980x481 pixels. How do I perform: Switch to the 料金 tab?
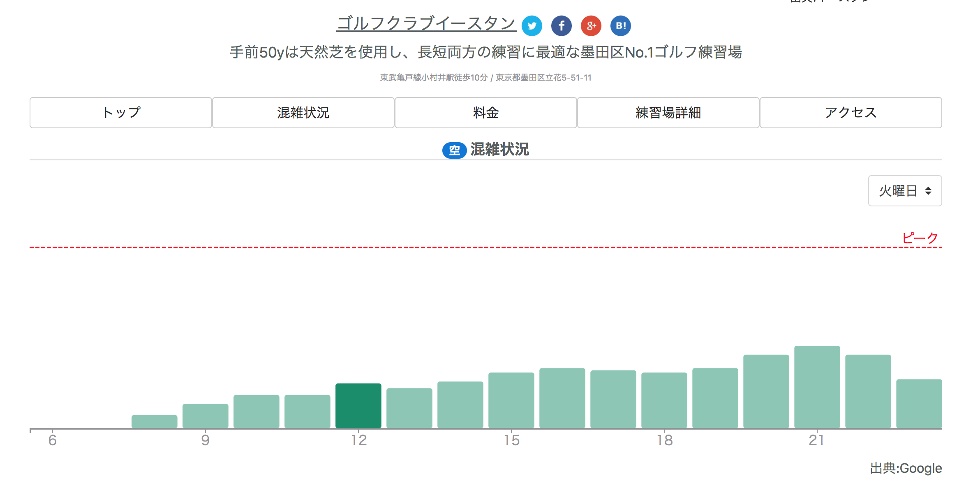486,113
